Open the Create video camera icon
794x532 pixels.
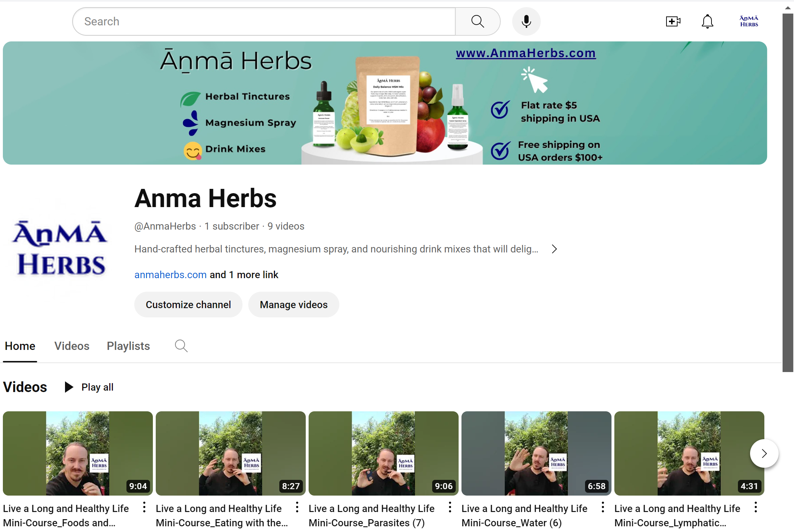click(x=673, y=21)
